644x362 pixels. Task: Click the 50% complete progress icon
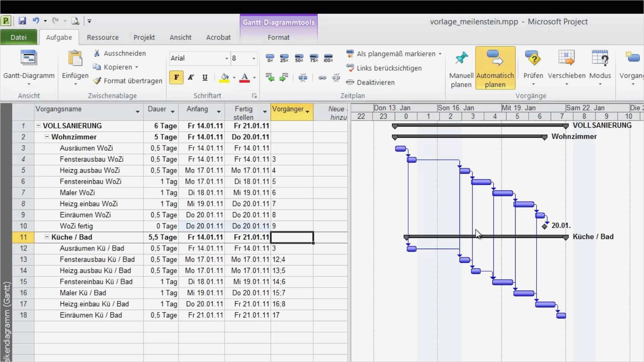[x=299, y=58]
